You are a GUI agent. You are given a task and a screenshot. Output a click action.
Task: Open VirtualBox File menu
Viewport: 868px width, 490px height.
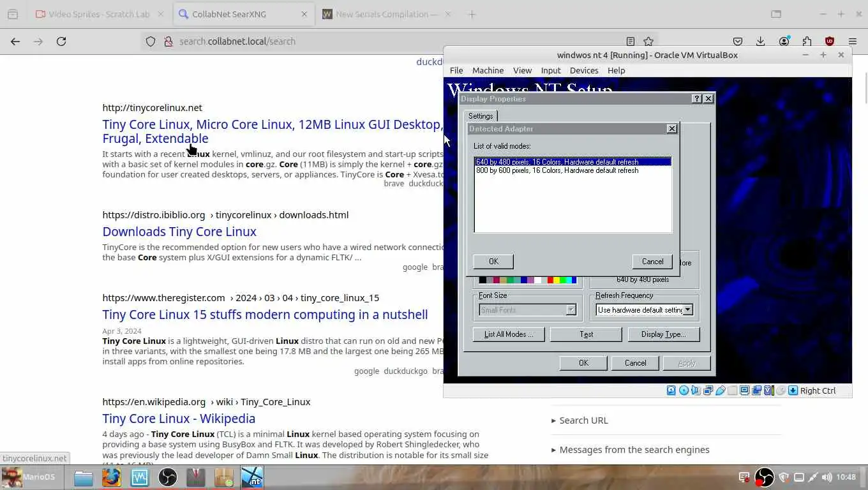[x=456, y=70]
